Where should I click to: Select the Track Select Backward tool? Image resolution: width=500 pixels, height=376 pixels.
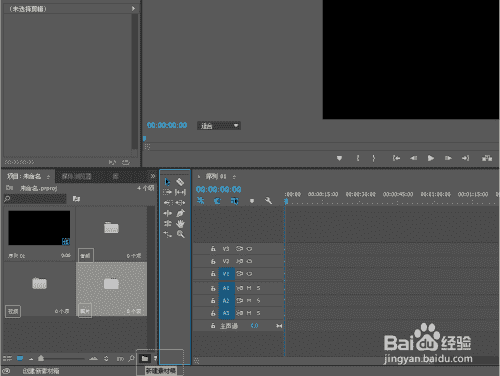[168, 203]
